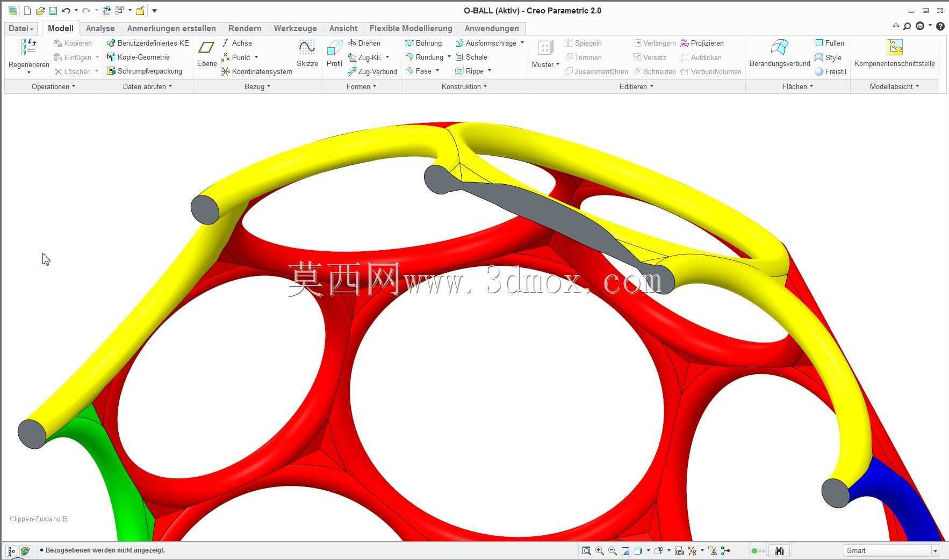Viewport: 949px width, 560px height.
Task: Switch to the Ansicht tab
Action: coord(343,28)
